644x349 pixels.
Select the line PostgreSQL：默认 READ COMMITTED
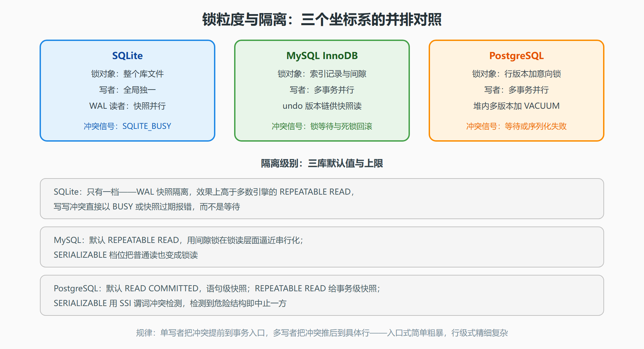[217, 289]
